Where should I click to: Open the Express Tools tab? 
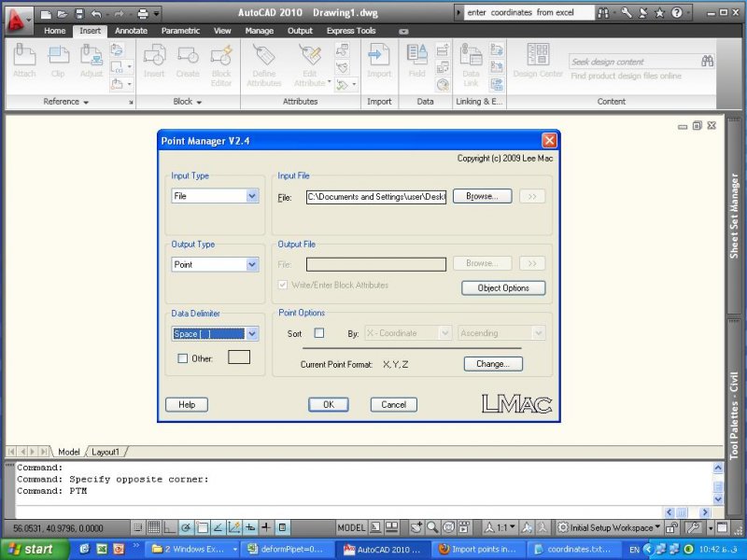[x=351, y=31]
